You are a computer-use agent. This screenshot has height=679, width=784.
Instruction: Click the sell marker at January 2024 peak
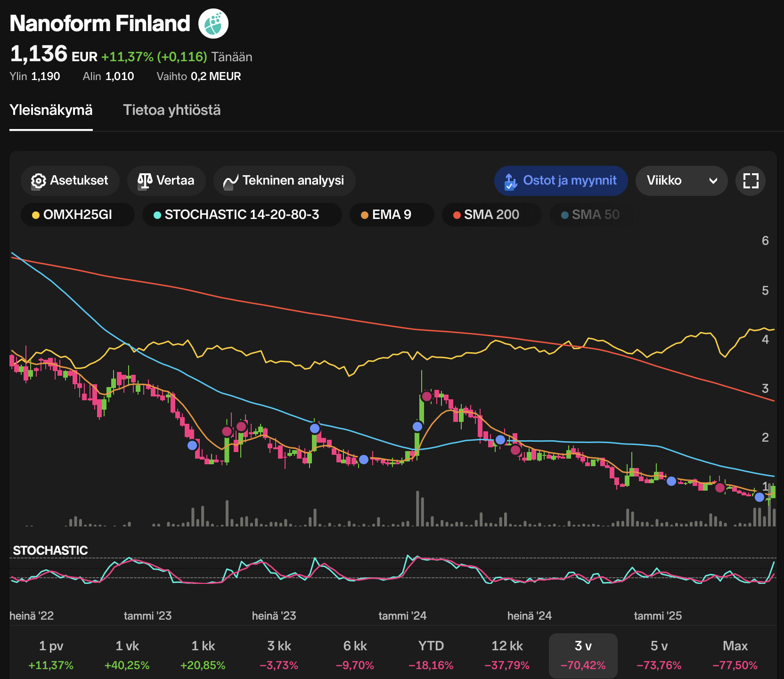point(426,396)
